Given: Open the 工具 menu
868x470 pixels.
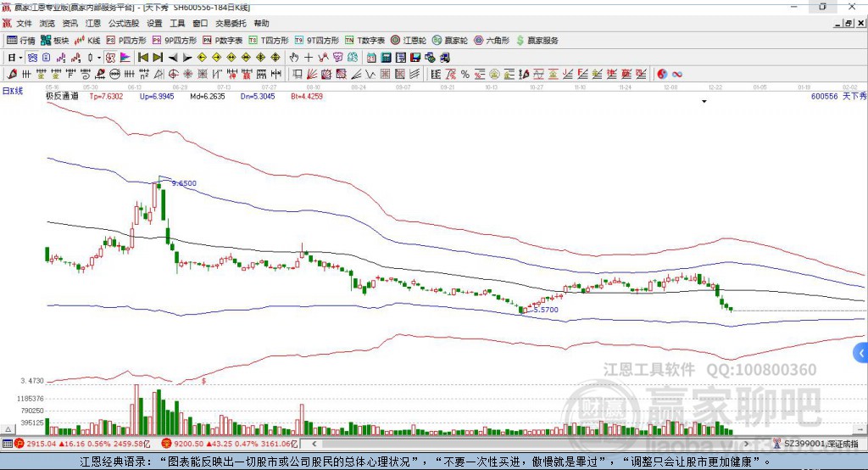Looking at the screenshot, I should point(177,23).
